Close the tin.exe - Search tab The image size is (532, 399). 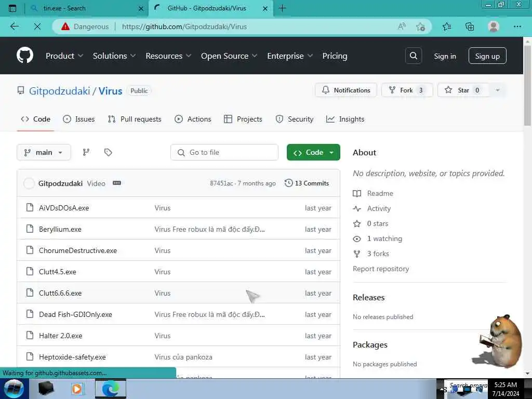click(x=141, y=8)
